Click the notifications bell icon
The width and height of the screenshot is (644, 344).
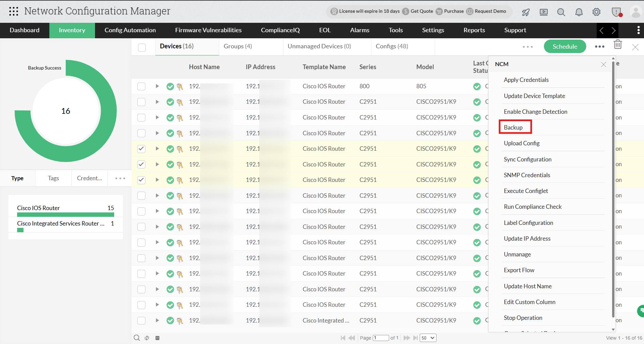click(579, 12)
